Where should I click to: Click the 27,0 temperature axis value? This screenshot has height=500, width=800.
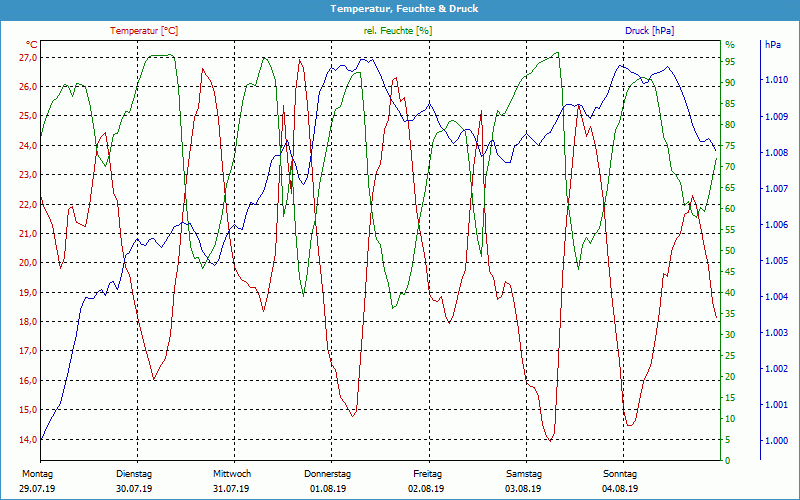pyautogui.click(x=29, y=58)
